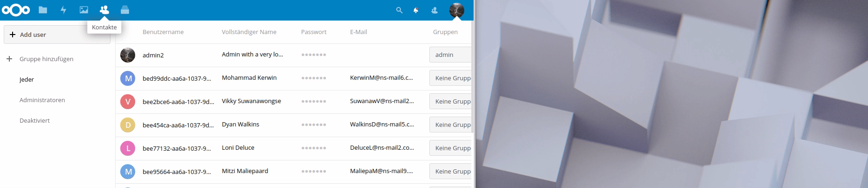Click Gruppe hinzufügen

[46, 59]
